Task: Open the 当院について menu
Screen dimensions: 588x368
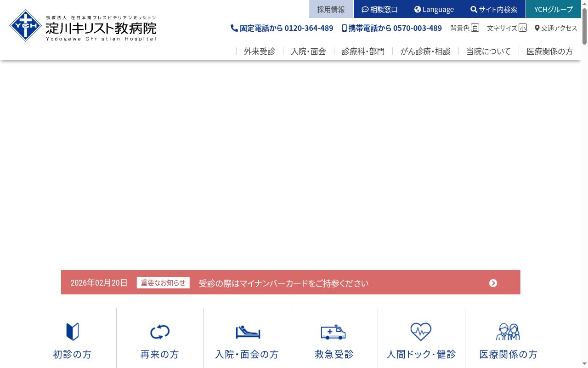Action: 488,51
